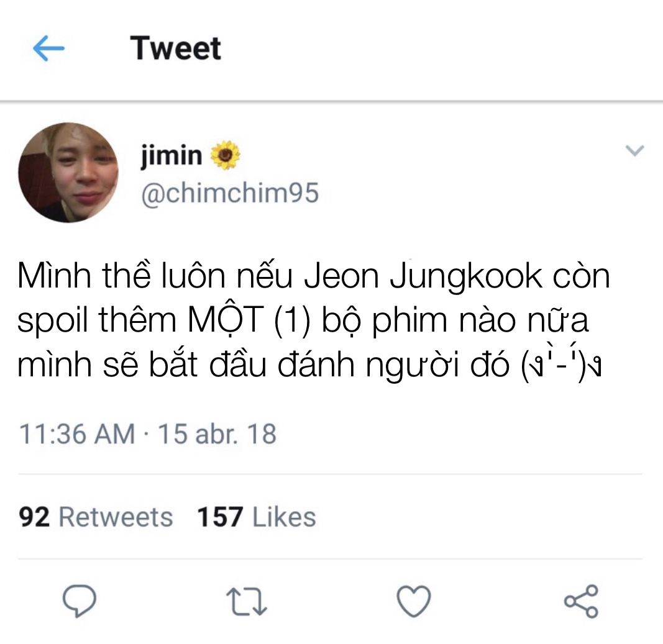Open jimin's profile picture
663x644 pixels.
tap(68, 173)
